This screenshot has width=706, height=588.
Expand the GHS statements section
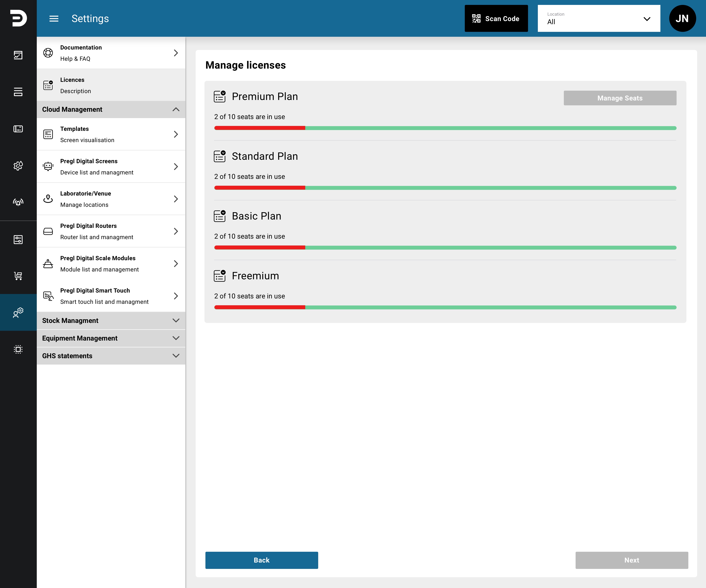(x=111, y=356)
